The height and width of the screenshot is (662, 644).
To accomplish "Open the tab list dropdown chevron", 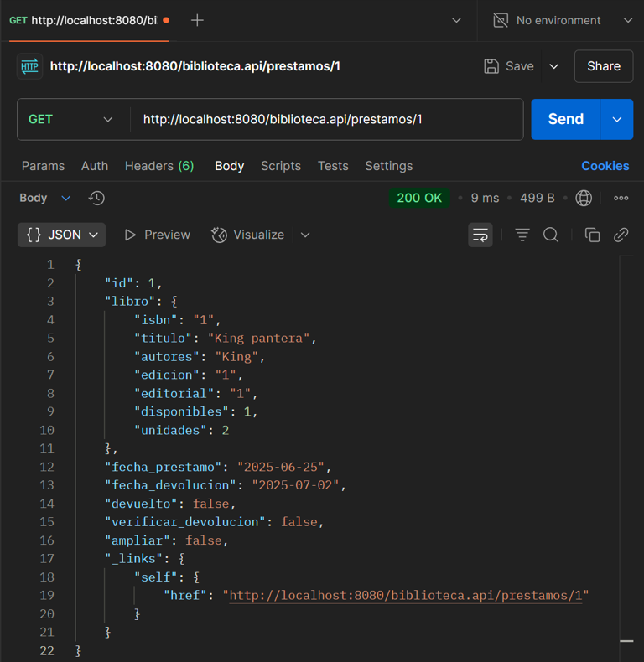I will (456, 20).
